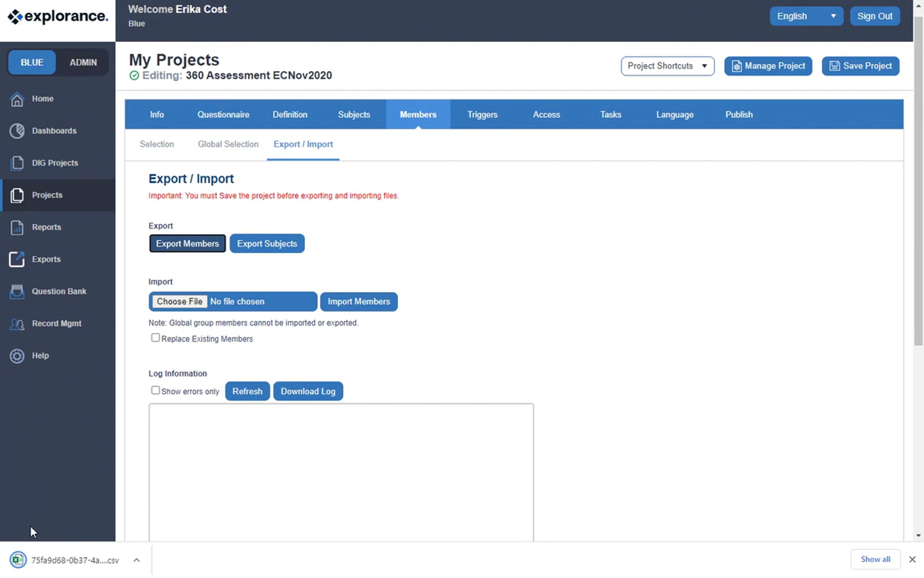
Task: Expand the English language dropdown
Action: (806, 16)
